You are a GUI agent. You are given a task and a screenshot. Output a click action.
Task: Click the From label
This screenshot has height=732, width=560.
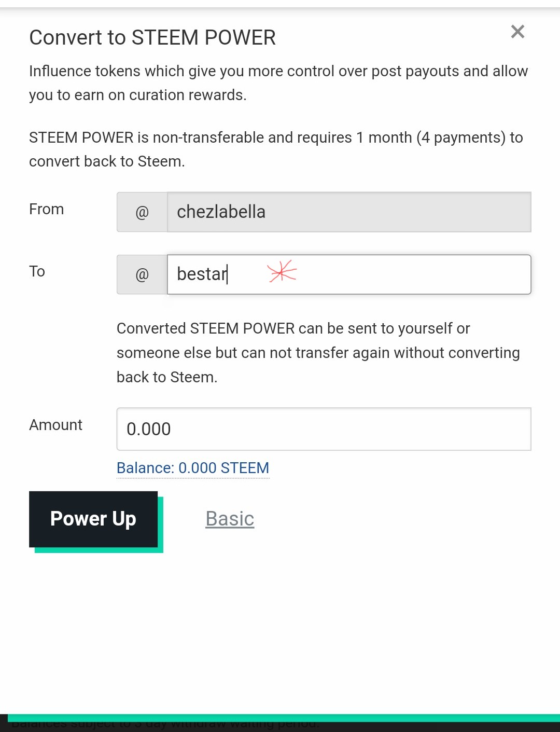(47, 209)
